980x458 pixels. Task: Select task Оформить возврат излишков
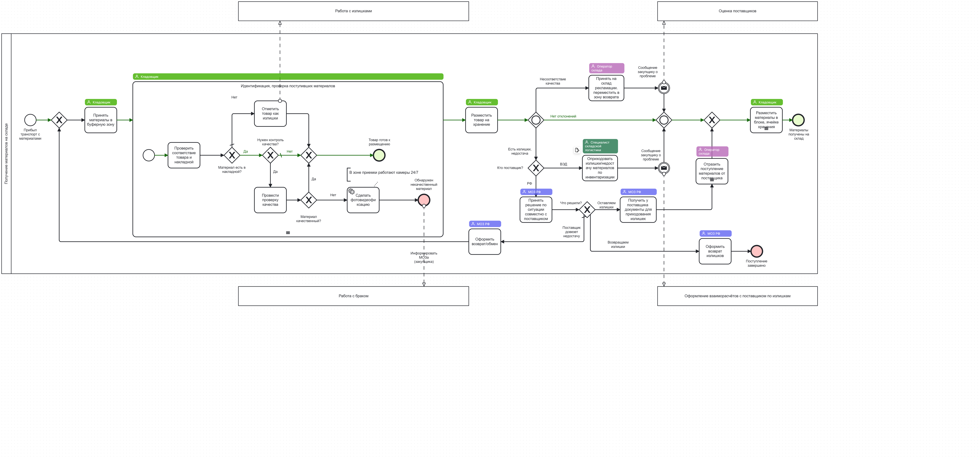715,251
